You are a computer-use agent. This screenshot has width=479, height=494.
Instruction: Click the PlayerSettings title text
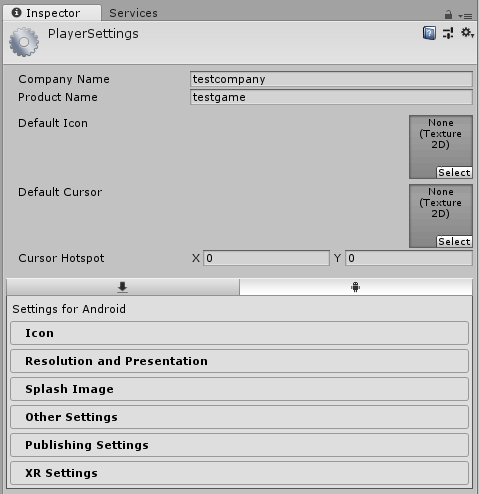(x=93, y=34)
